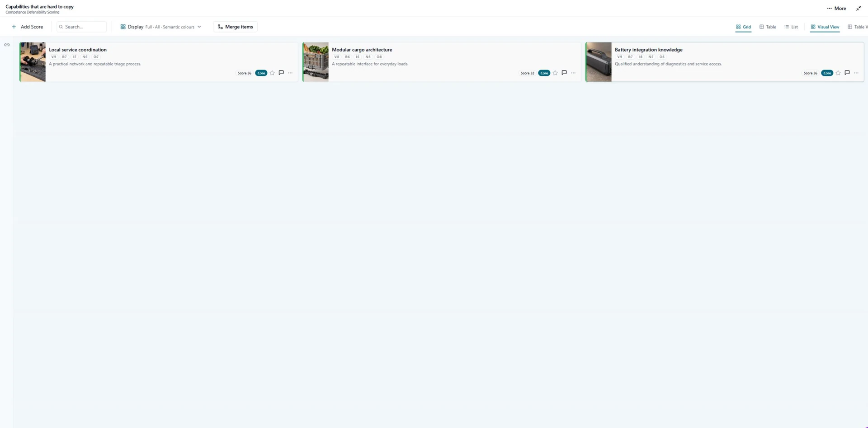Click the collapse arrows icon at top right

click(859, 8)
